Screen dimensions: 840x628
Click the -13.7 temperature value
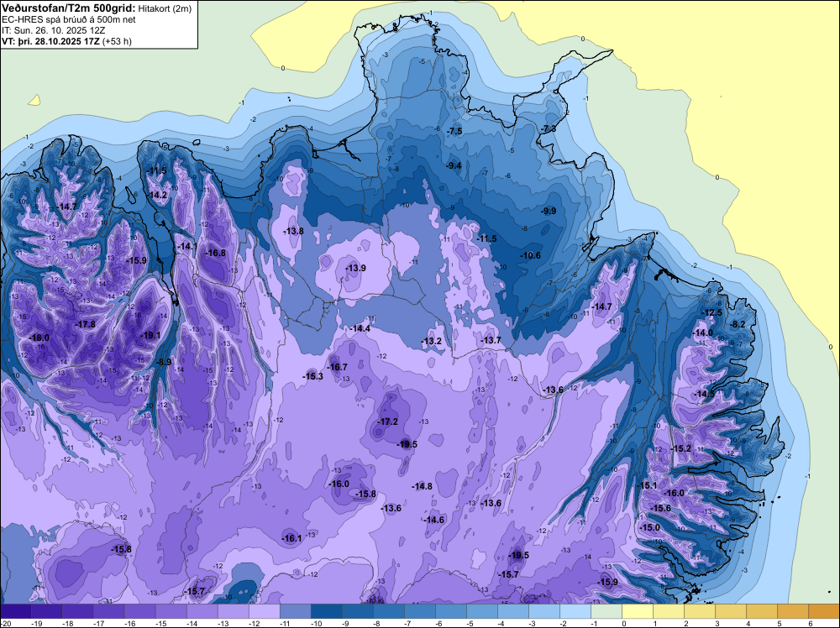pos(491,340)
